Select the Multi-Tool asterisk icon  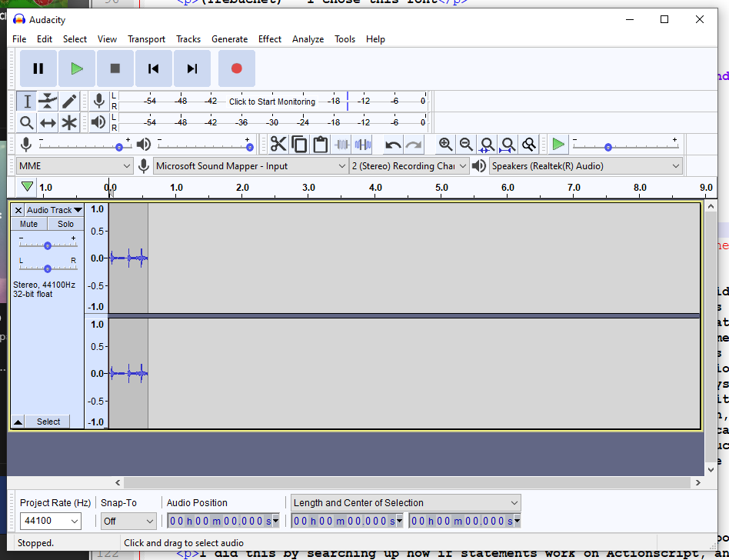tap(69, 122)
